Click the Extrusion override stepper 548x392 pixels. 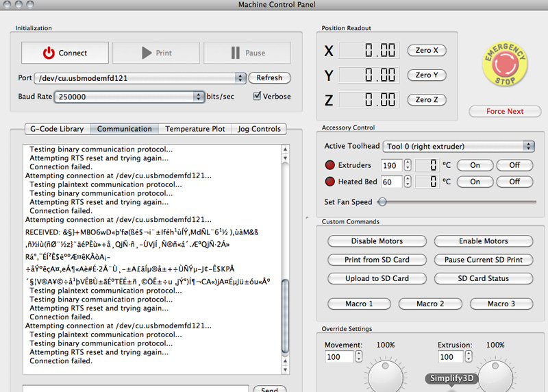coord(469,356)
